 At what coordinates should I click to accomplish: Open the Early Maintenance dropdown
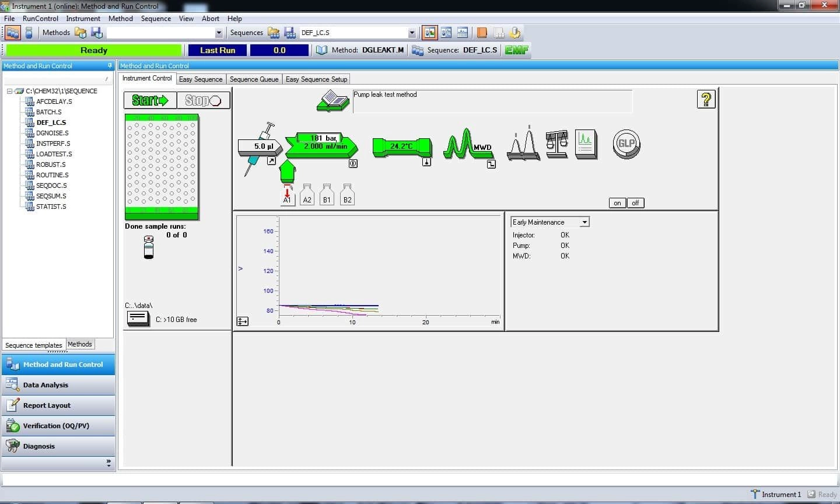[584, 222]
